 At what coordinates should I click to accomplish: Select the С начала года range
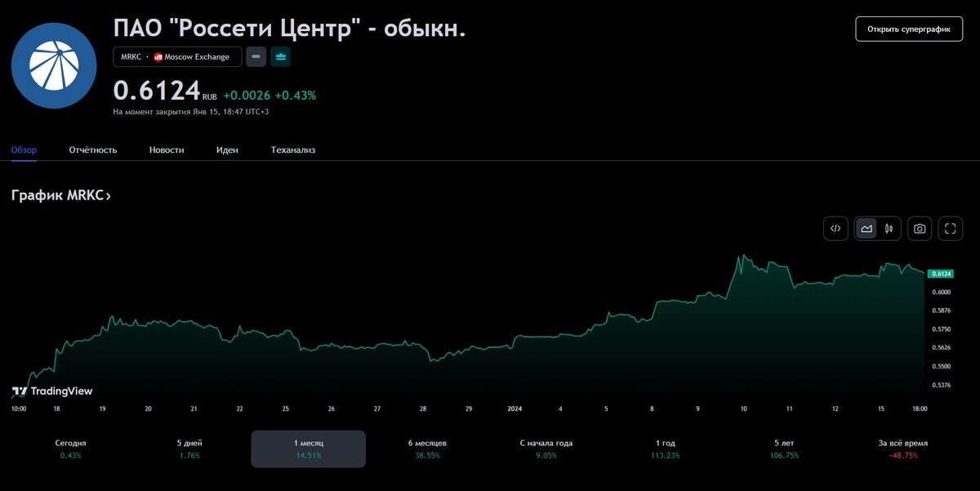[546, 449]
